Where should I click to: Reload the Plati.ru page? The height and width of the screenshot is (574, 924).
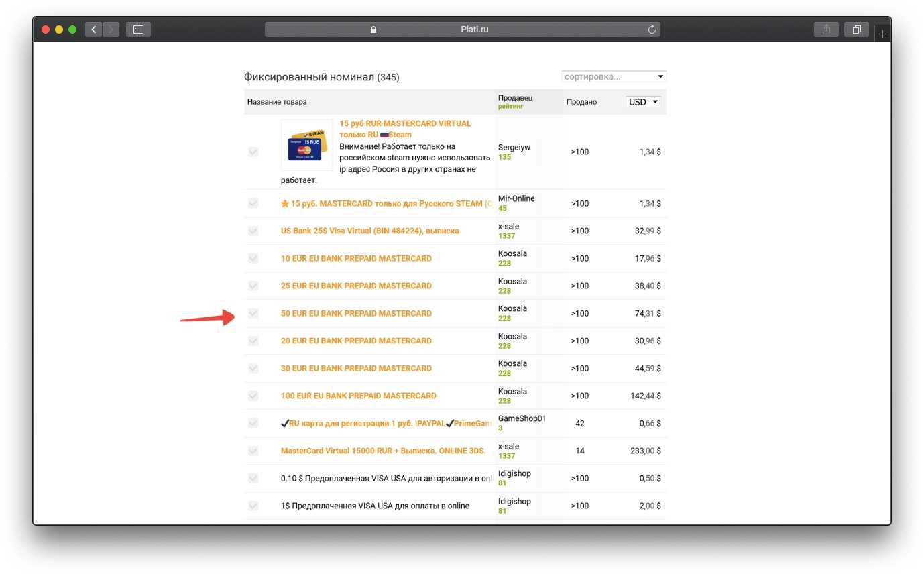651,30
